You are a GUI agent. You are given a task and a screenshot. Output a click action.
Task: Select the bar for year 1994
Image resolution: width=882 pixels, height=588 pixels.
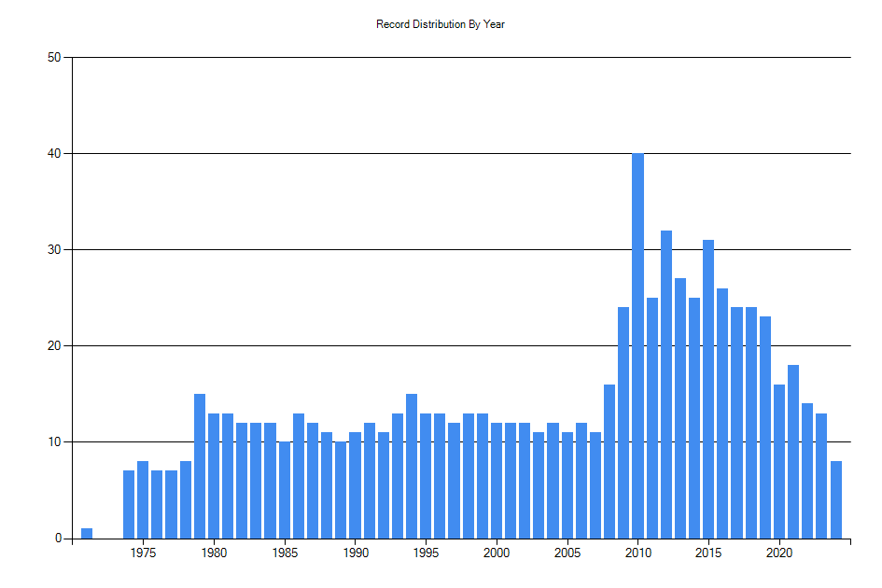click(413, 467)
